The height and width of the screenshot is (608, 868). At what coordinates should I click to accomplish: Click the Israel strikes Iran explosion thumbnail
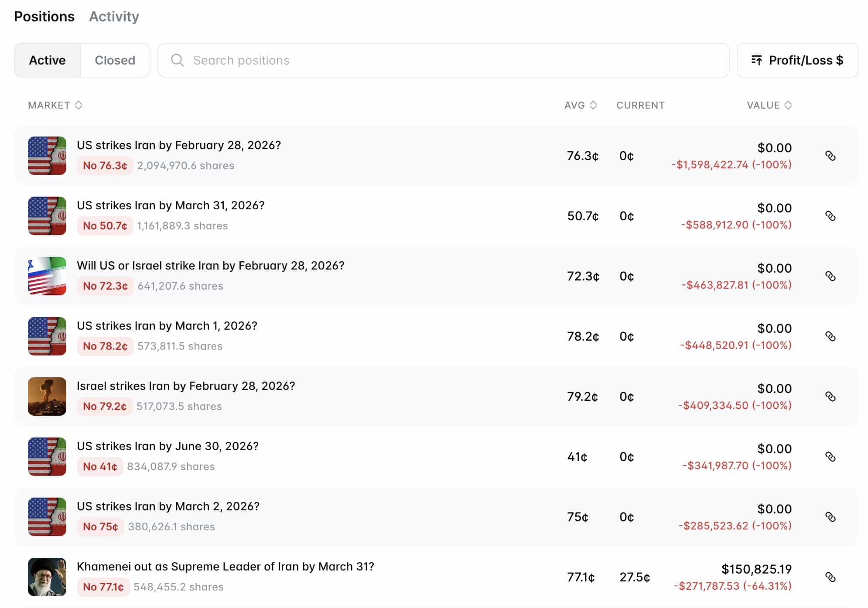point(47,396)
